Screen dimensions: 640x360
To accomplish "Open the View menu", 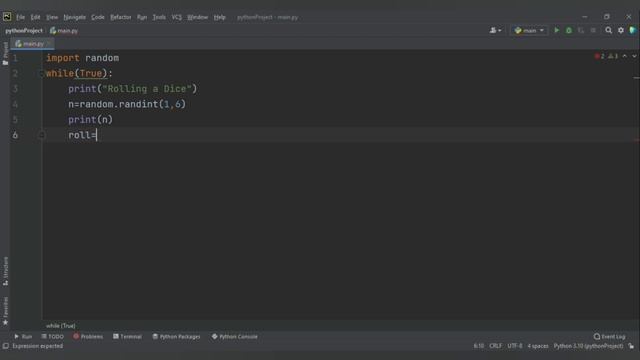I will 52,17.
